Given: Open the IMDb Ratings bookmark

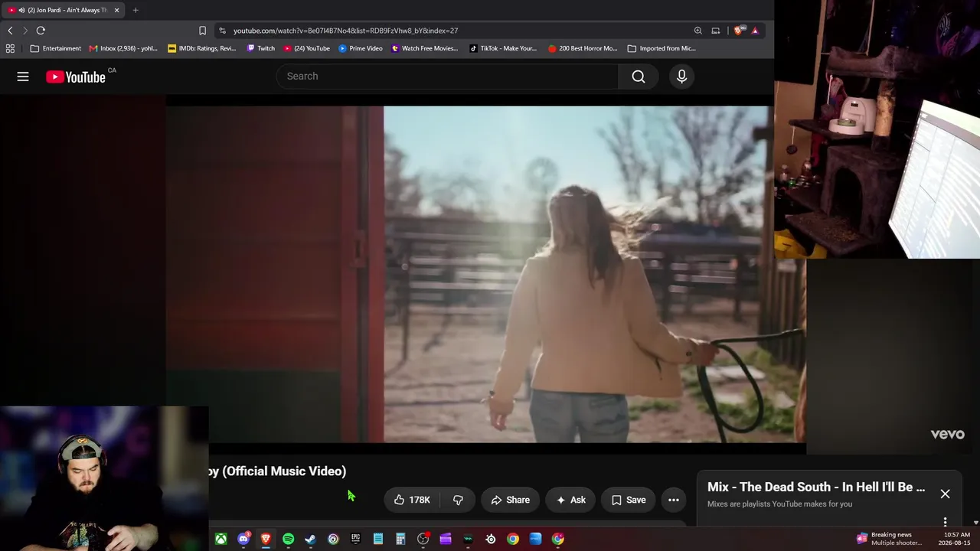Looking at the screenshot, I should 202,48.
